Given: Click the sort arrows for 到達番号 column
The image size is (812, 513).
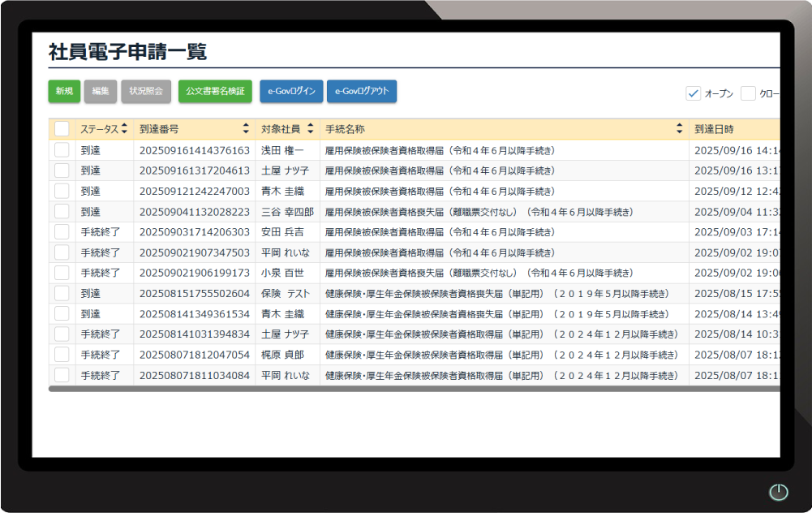Looking at the screenshot, I should click(246, 129).
